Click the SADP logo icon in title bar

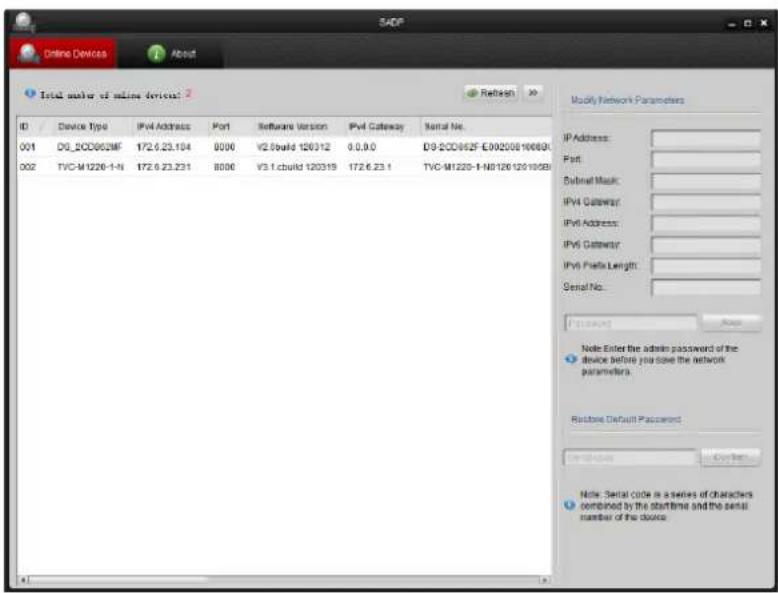point(23,22)
